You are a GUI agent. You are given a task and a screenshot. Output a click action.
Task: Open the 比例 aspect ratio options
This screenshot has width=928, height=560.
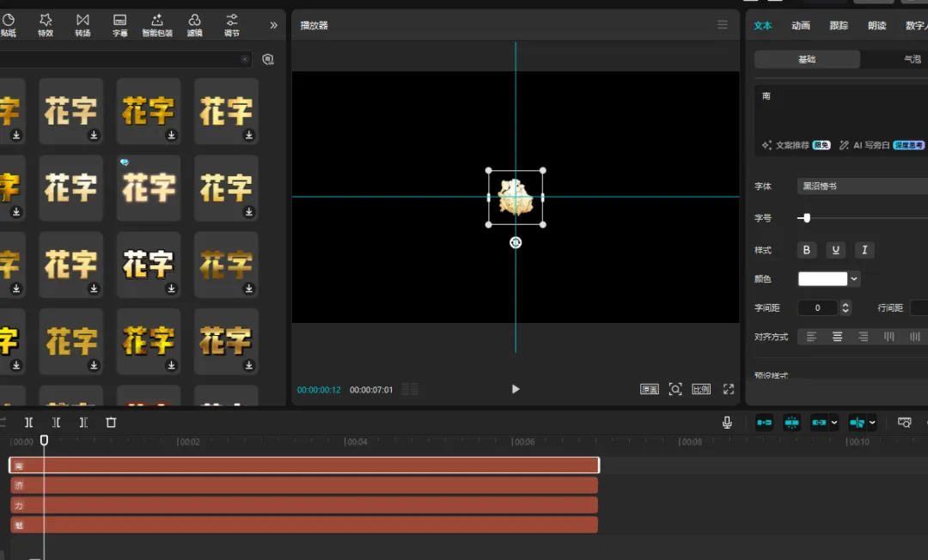(701, 389)
